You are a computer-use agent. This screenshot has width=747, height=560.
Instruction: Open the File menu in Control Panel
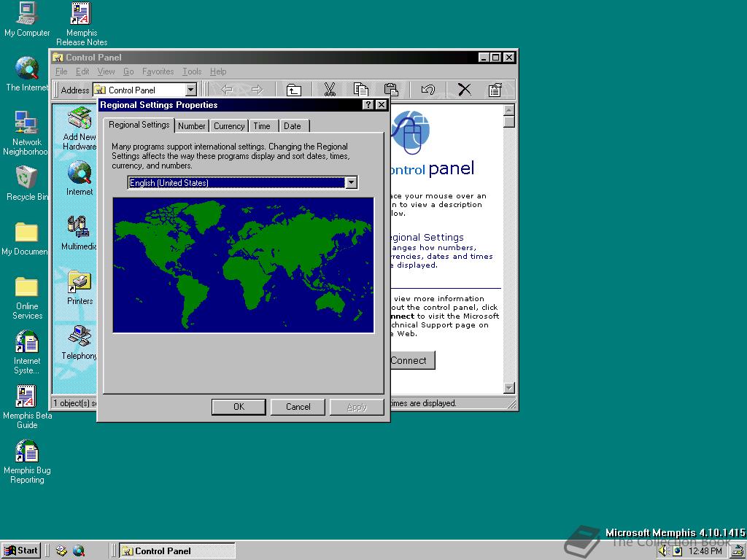pos(61,71)
